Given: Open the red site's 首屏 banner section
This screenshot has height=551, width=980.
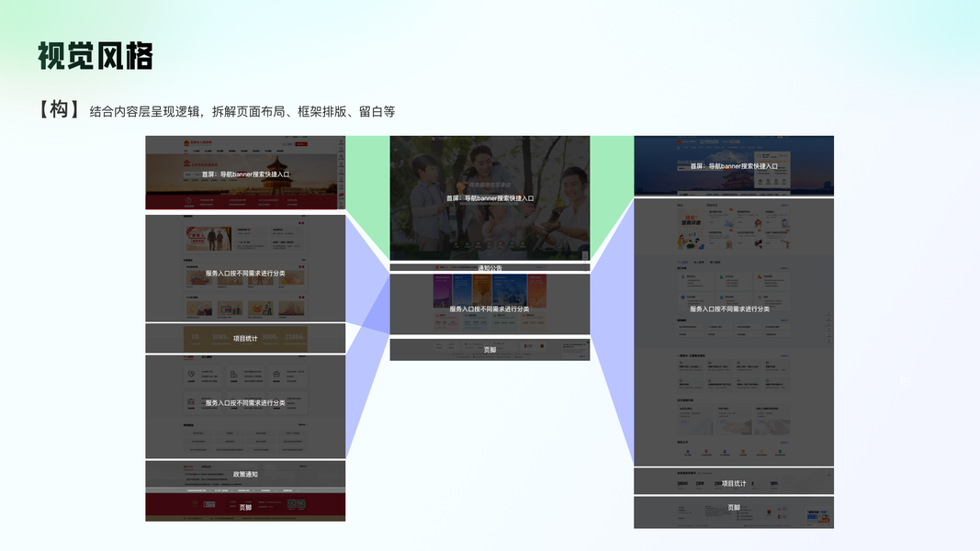Looking at the screenshot, I should (x=245, y=173).
